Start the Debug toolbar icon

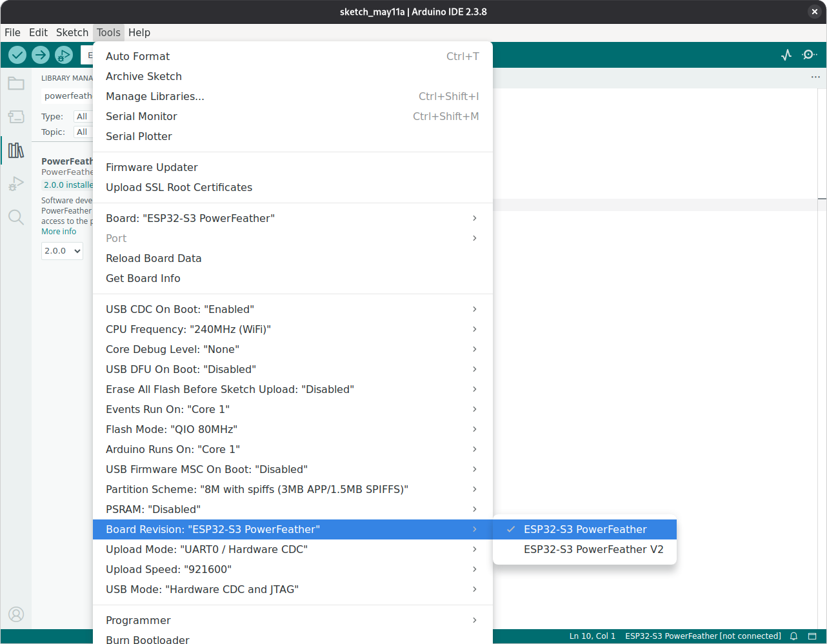click(64, 55)
